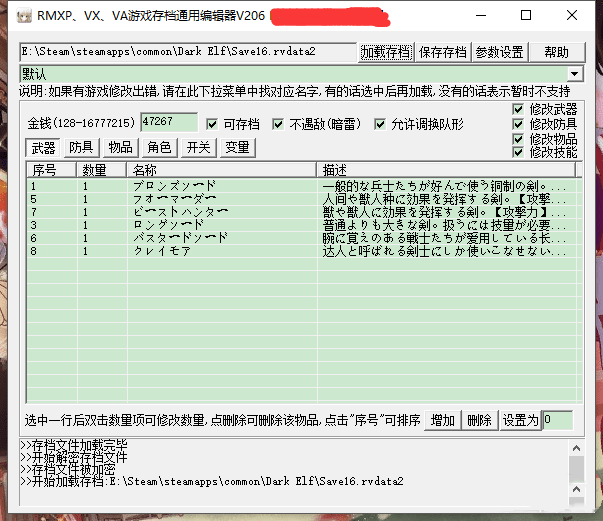Expand the 默认 game selection dropdown
Screen dimensions: 603x521
[575, 74]
